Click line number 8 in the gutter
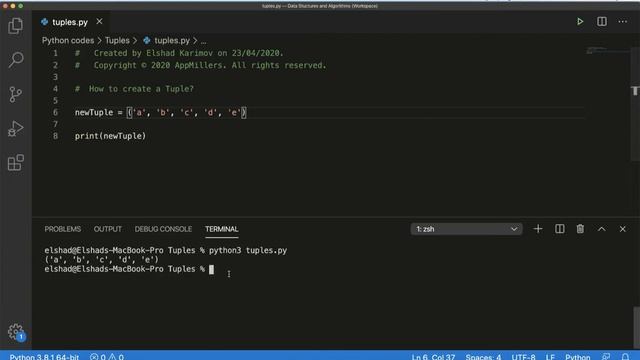Screen dimensions: 640x360 point(56,136)
